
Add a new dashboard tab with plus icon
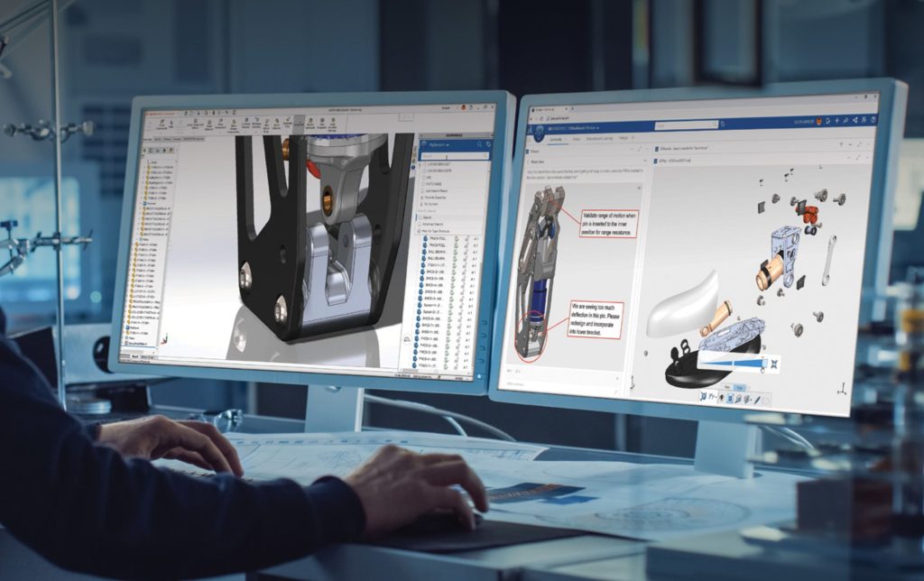(x=633, y=137)
